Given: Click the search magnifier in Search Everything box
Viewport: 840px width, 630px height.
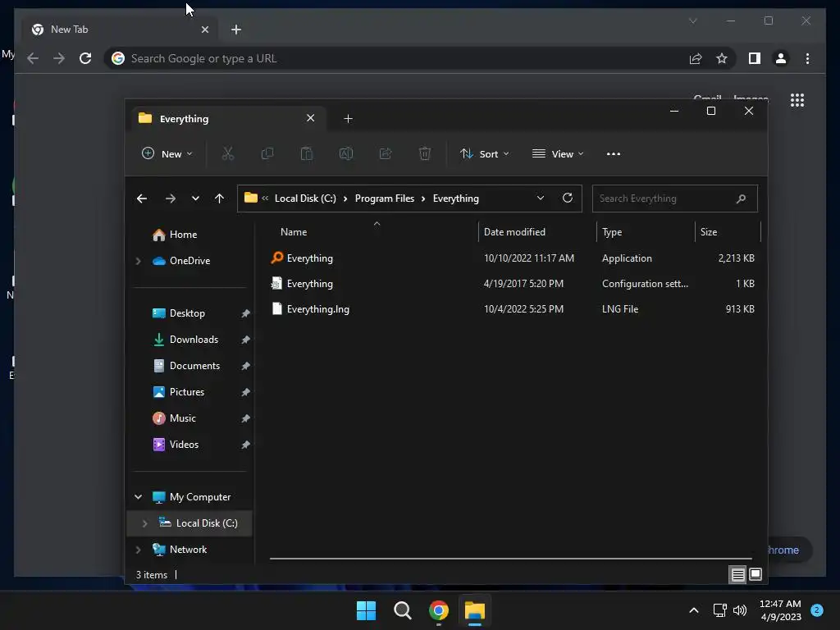Looking at the screenshot, I should [741, 199].
